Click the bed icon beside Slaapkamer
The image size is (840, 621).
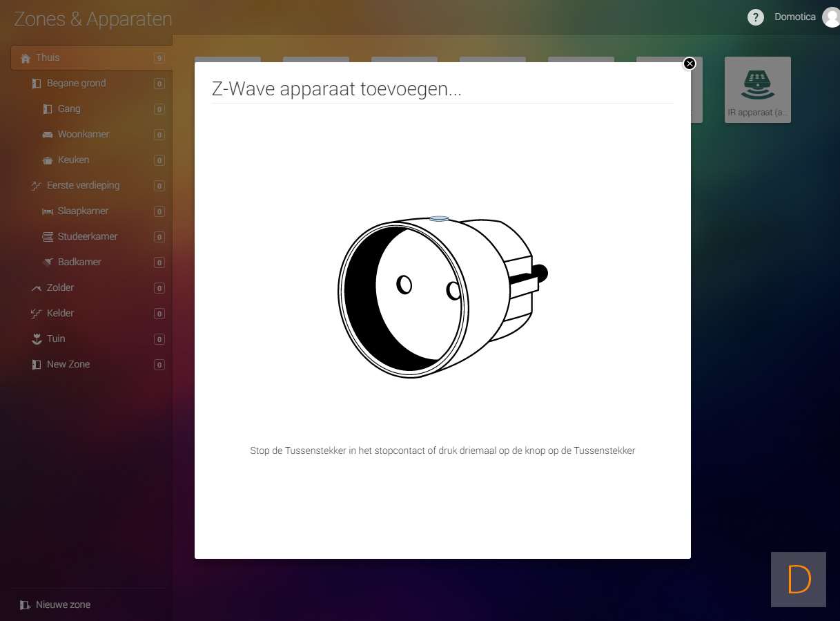tap(48, 211)
